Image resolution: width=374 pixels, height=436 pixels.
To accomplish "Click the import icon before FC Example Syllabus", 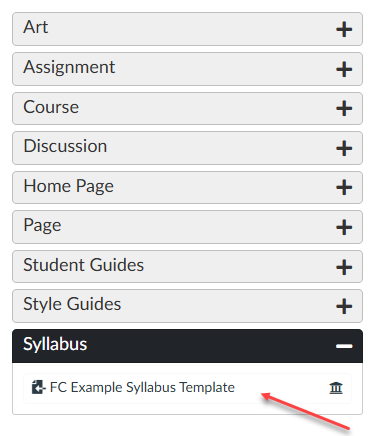I will pos(38,387).
